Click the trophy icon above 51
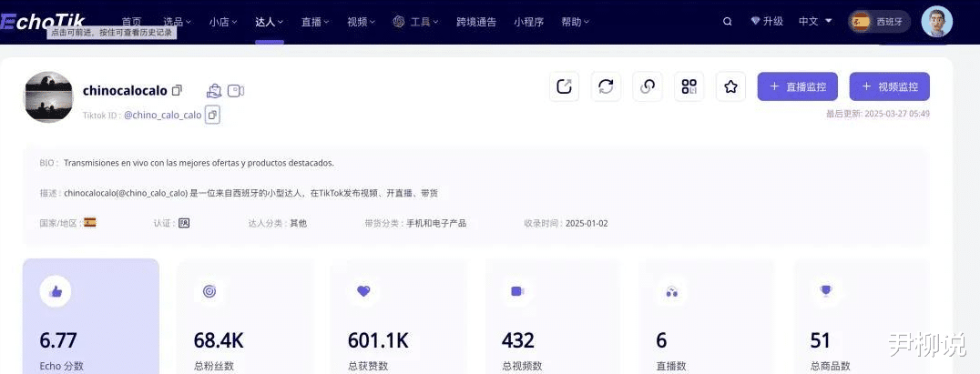The width and height of the screenshot is (980, 374). pos(826,290)
